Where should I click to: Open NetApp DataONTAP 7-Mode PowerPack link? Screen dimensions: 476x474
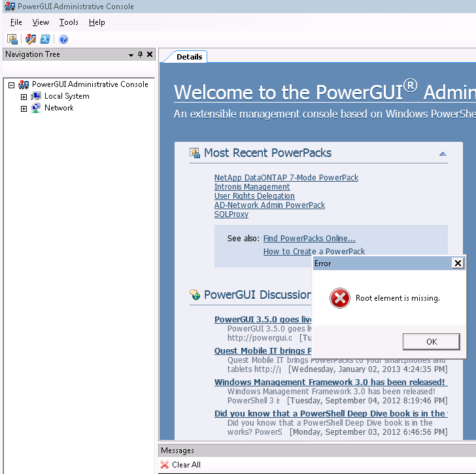click(286, 178)
